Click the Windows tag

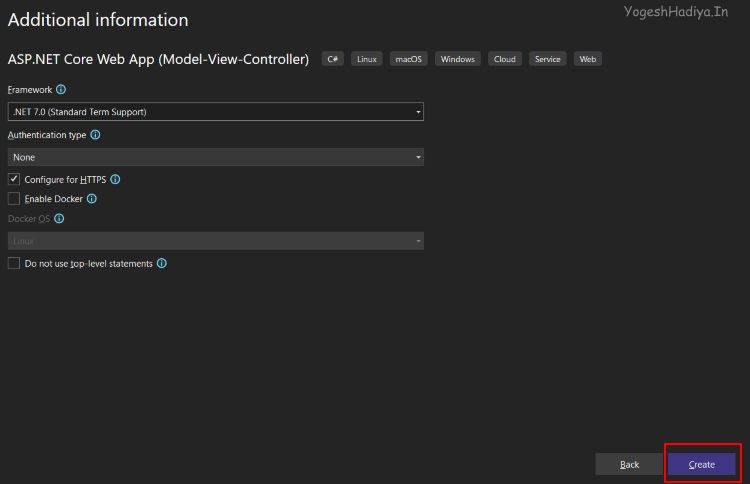coord(457,59)
